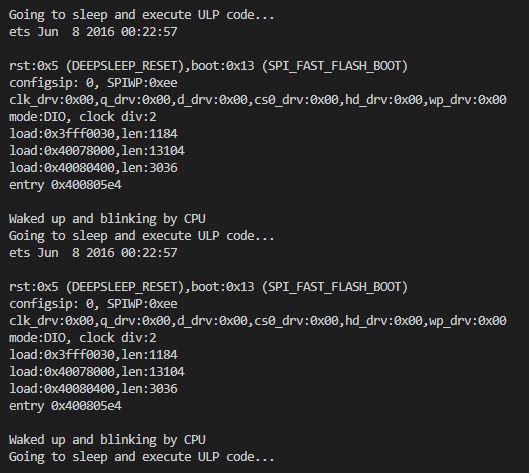Screen dimensions: 529x473
Task: Click the first 'entry 0x400805e4' line
Action: [65, 185]
